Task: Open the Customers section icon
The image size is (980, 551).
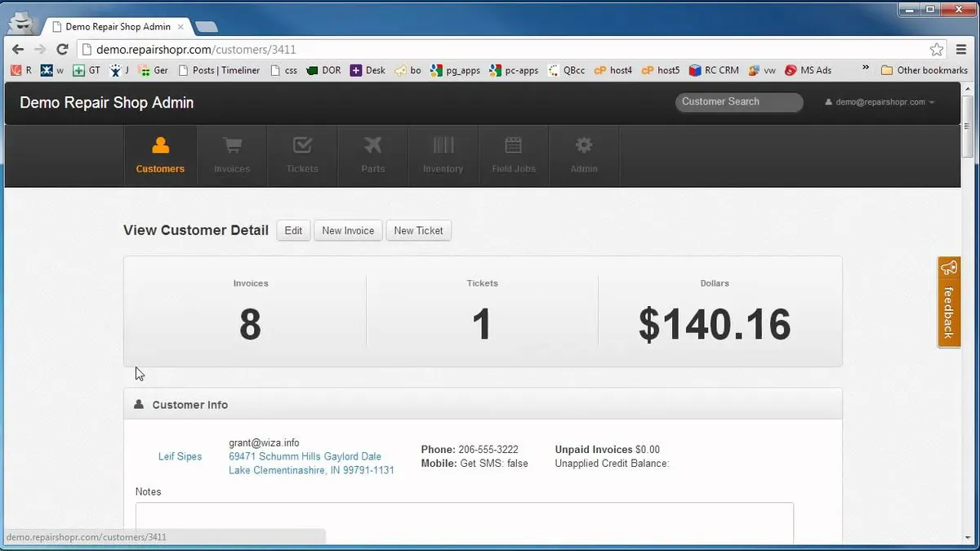Action: point(161,145)
